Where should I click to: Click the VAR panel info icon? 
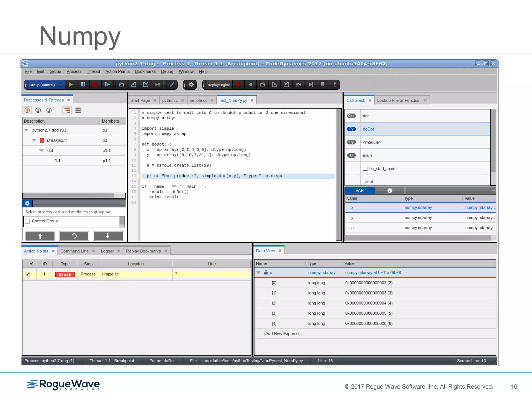coord(390,191)
